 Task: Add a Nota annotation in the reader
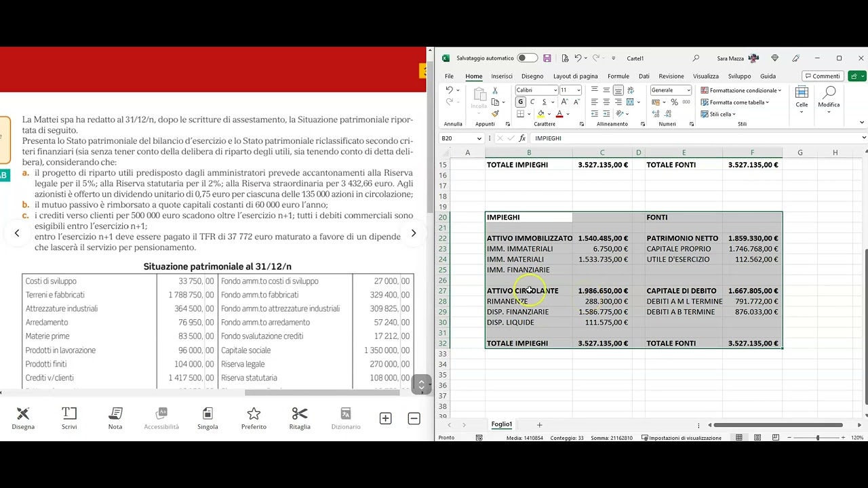115,418
